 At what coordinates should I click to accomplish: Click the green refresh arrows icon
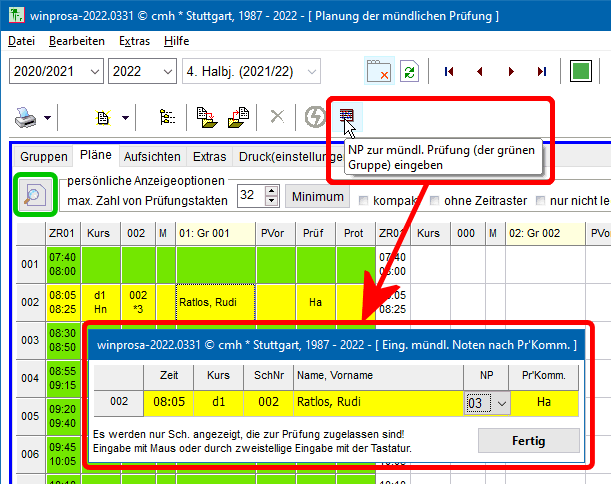click(409, 72)
